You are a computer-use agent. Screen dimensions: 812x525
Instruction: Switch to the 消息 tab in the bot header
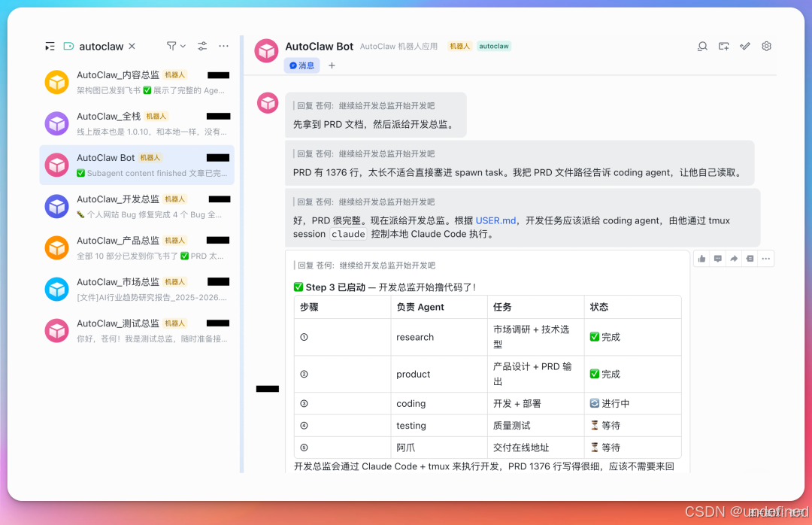(x=301, y=65)
